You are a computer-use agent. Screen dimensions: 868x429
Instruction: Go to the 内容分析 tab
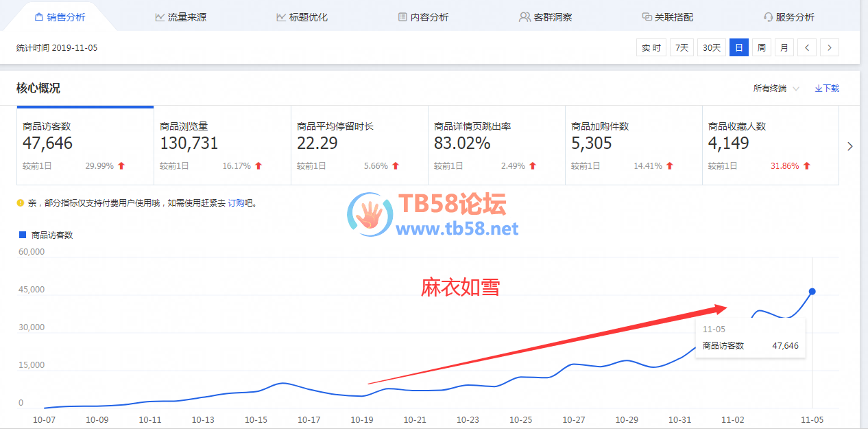point(423,17)
